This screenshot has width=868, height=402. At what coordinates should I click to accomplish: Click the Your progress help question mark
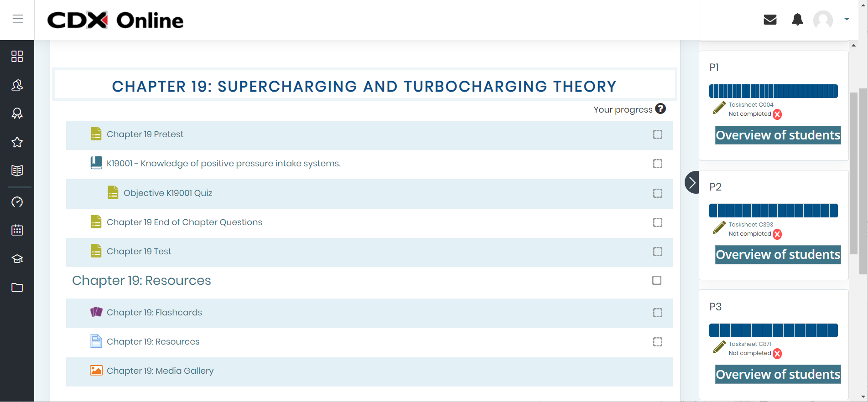pyautogui.click(x=660, y=109)
